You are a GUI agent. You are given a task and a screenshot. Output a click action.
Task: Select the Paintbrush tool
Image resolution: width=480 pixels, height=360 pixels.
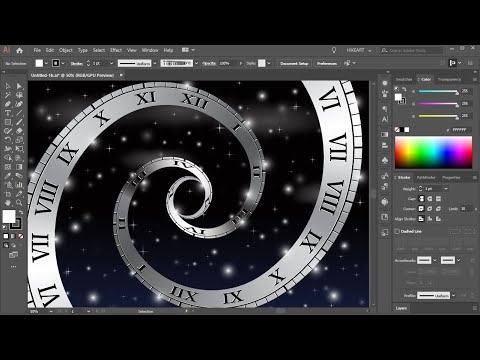click(19, 122)
